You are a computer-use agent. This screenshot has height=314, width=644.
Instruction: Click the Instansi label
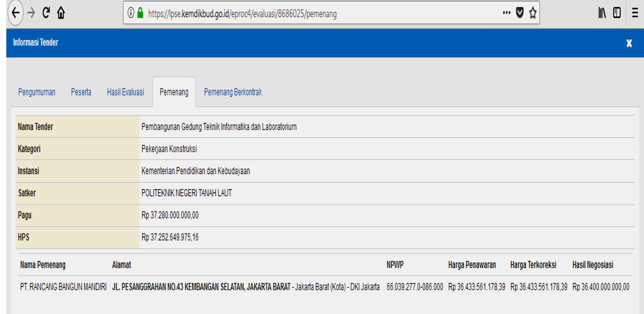pos(28,171)
